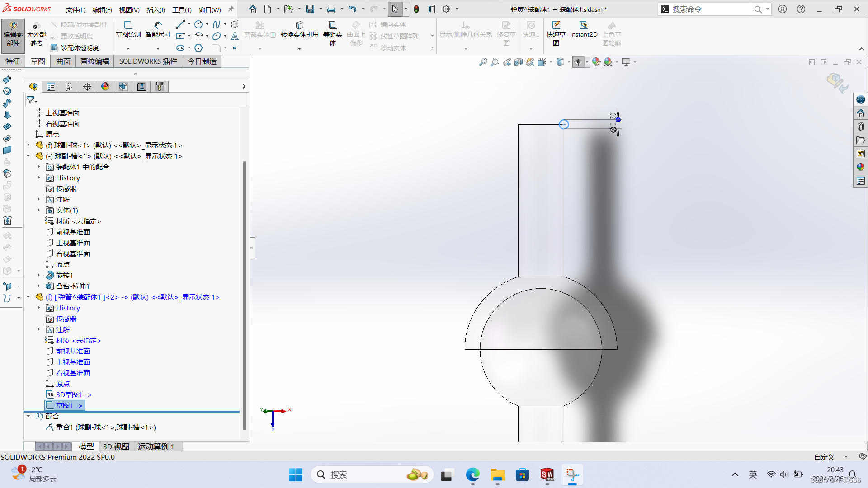The image size is (868, 488).
Task: Open the 运动算例 1 tab
Action: click(x=156, y=446)
